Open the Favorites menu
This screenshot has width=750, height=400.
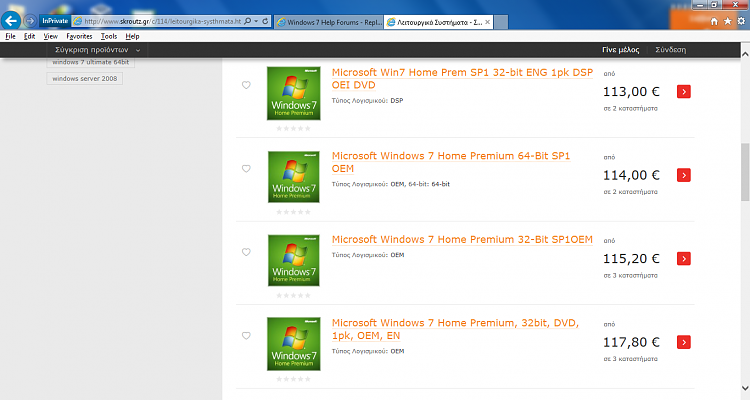tap(79, 36)
